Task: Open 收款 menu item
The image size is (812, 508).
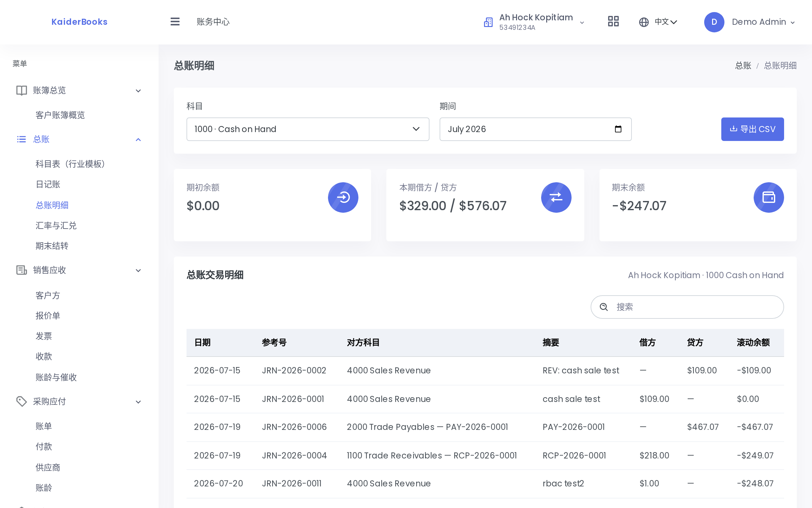Action: point(44,357)
